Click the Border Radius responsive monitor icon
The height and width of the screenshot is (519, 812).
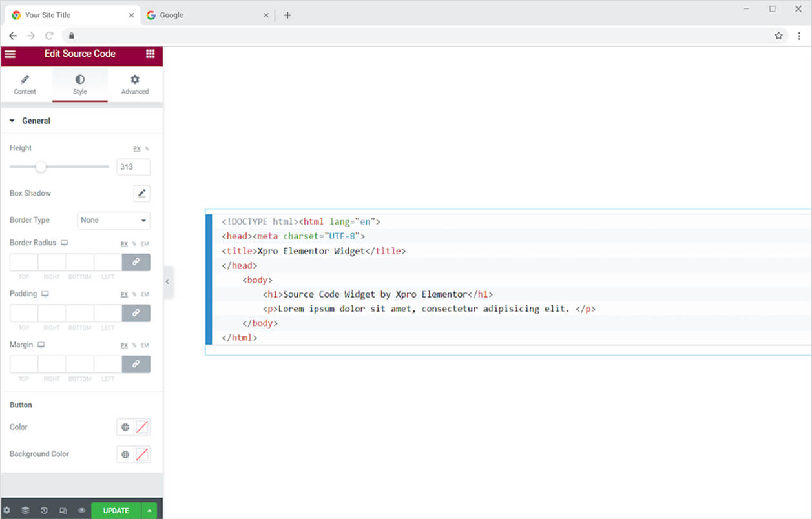coord(64,243)
